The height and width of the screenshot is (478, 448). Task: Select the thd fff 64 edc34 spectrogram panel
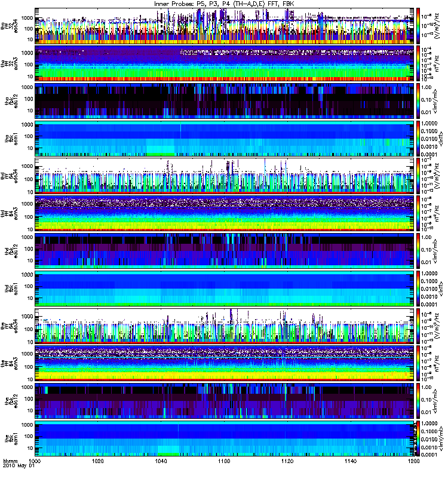click(x=225, y=176)
